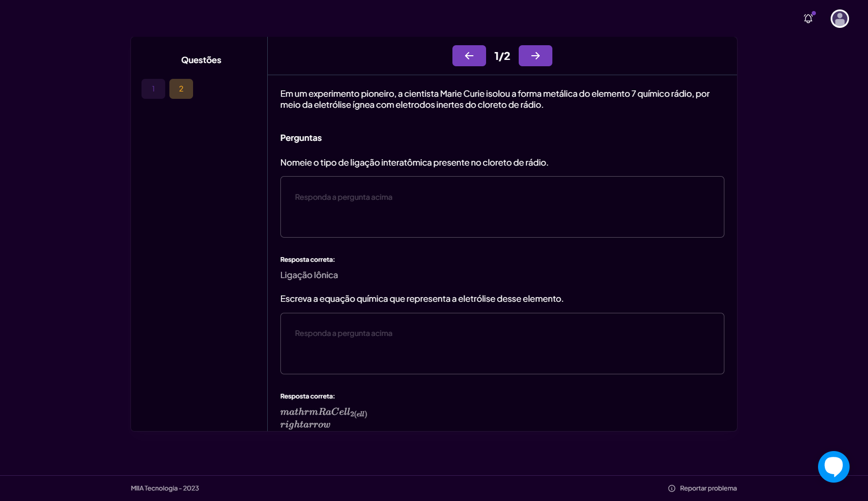Click the Marie Curie experiment statement text
This screenshot has height=501, width=868.
tap(494, 99)
